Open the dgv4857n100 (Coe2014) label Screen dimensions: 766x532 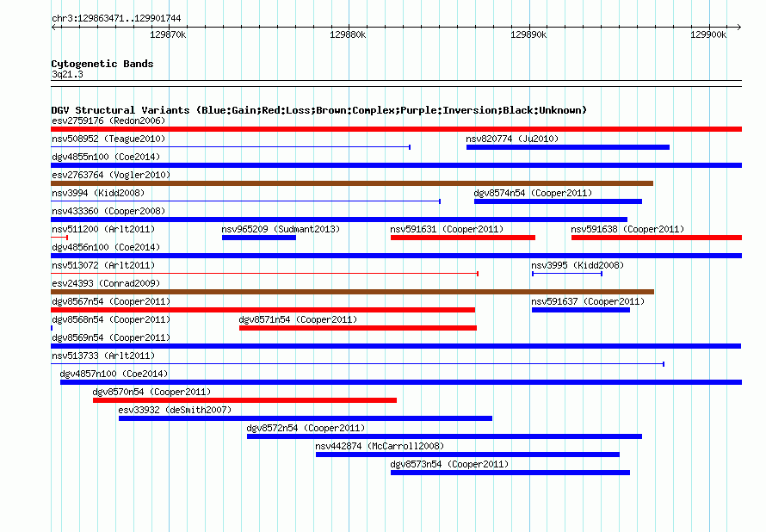(x=114, y=374)
